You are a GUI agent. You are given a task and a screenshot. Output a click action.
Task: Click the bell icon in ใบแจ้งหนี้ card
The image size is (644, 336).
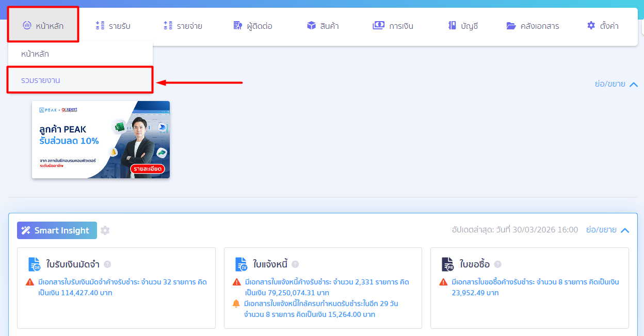tap(237, 303)
